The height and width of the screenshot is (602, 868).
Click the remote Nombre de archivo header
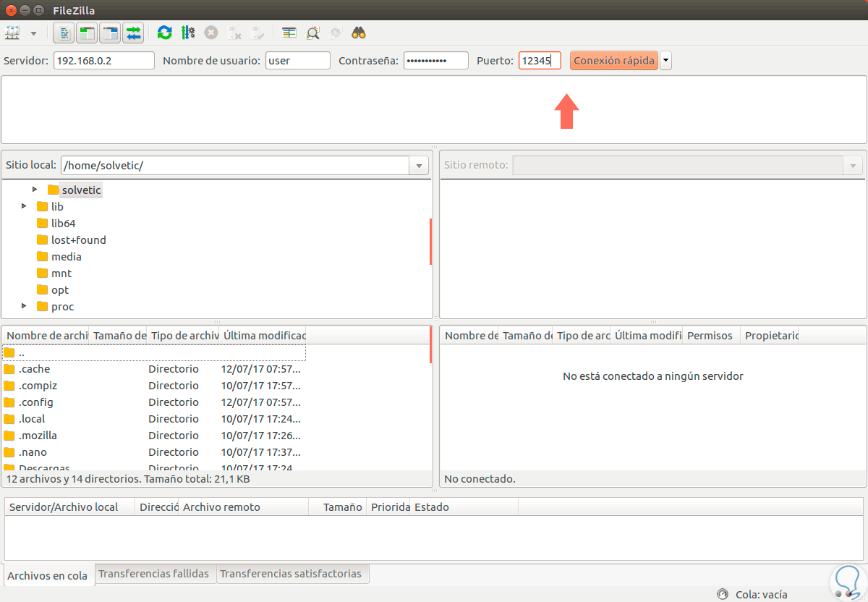470,336
